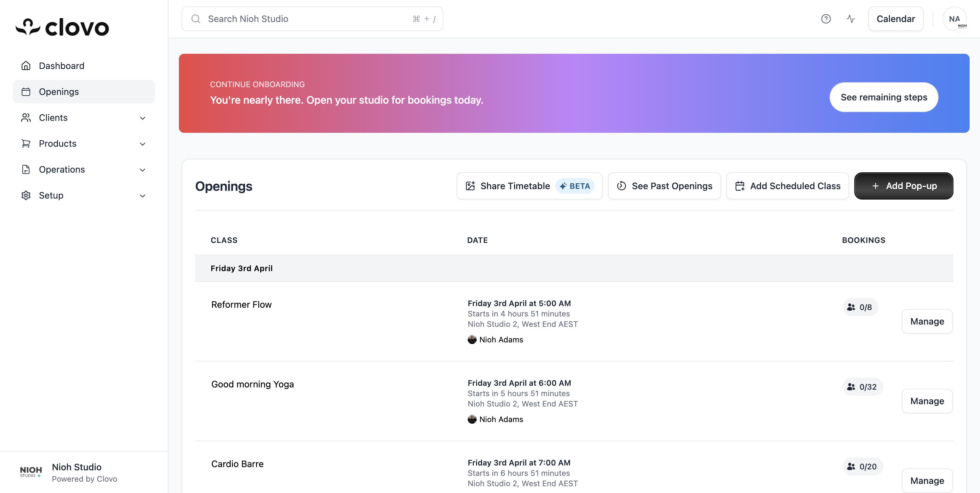Click the 0/8 bookings badge for Reformer Flow
Image resolution: width=980 pixels, height=493 pixels.
(x=860, y=307)
